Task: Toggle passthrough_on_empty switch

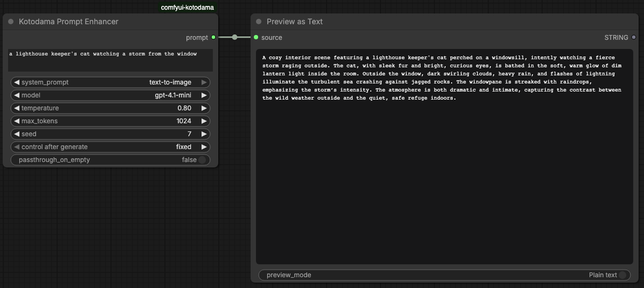Action: pos(202,160)
